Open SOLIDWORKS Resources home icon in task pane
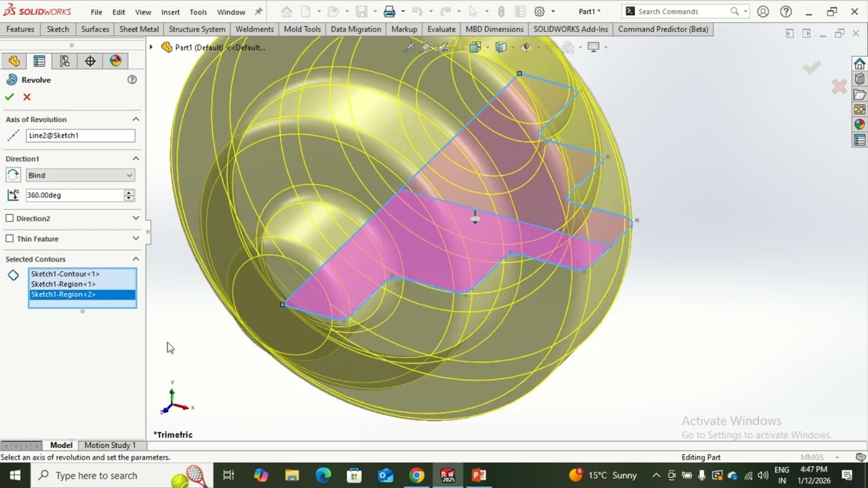 tap(860, 64)
